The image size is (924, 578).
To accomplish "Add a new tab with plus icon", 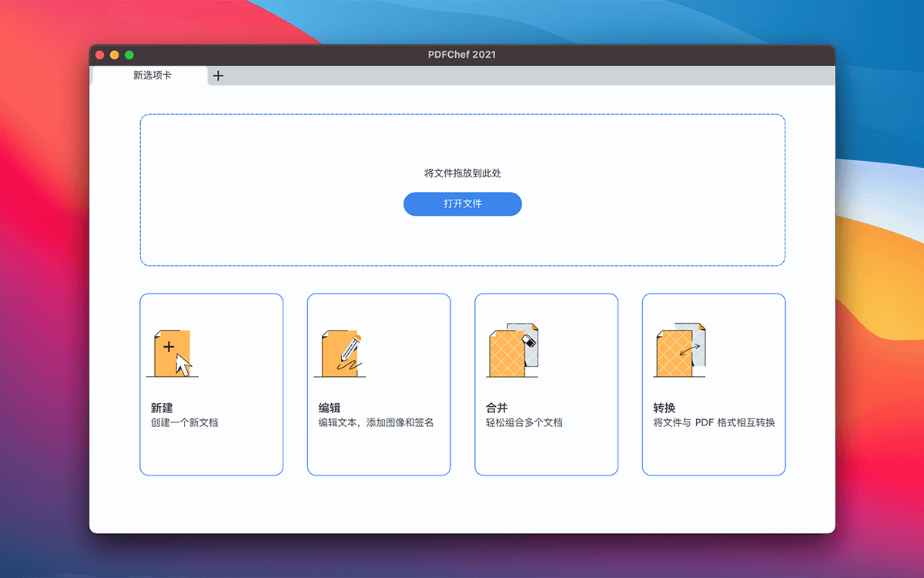I will (x=218, y=76).
